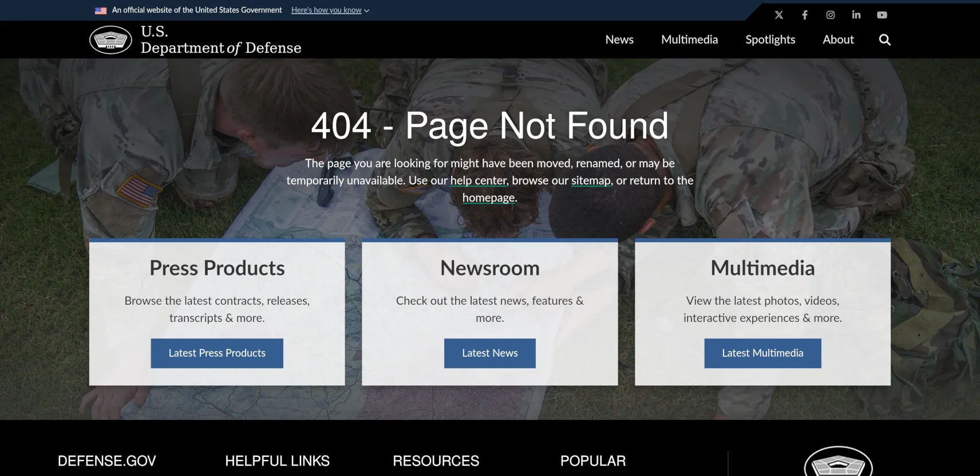Follow the sitemap link
Image resolution: width=980 pixels, height=476 pixels.
(591, 180)
